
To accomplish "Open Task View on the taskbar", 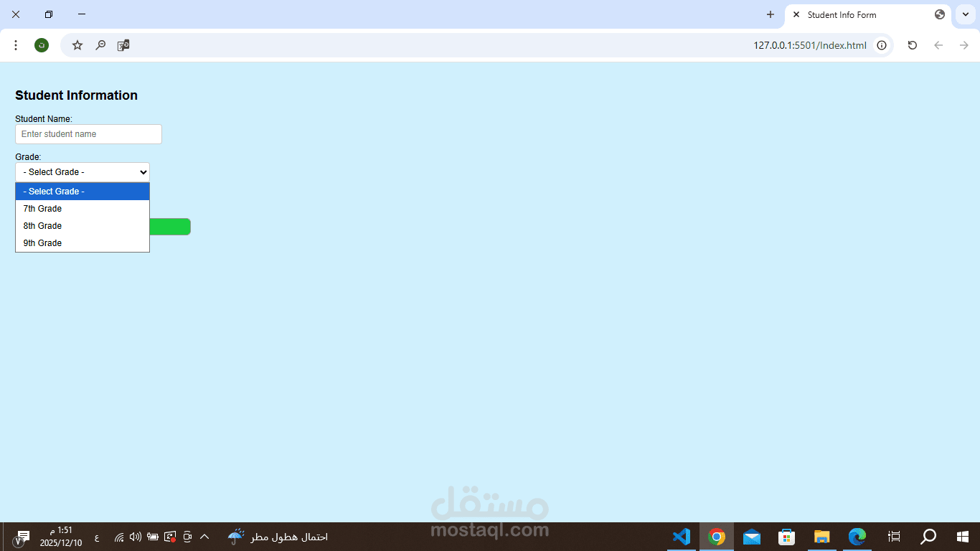I will 894,537.
